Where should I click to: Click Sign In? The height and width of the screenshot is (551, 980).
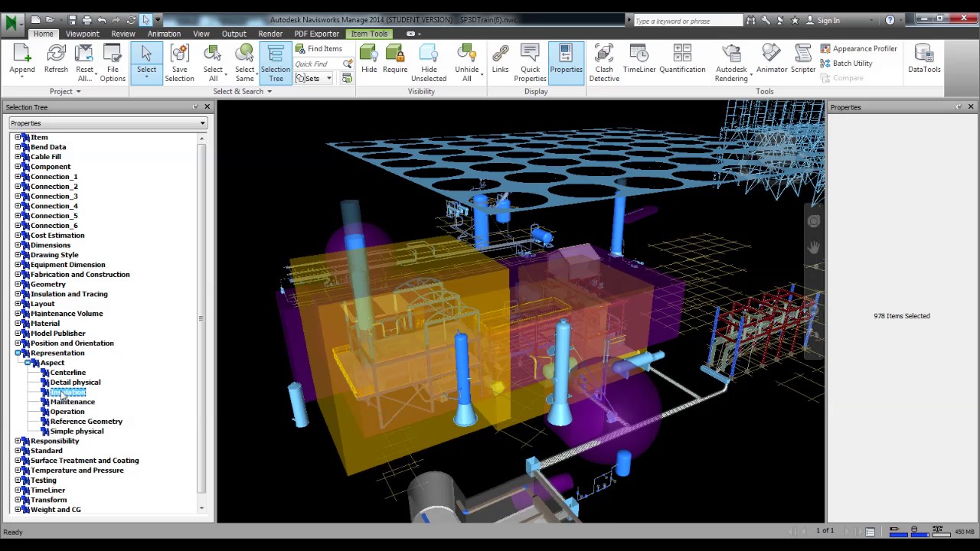tap(828, 21)
